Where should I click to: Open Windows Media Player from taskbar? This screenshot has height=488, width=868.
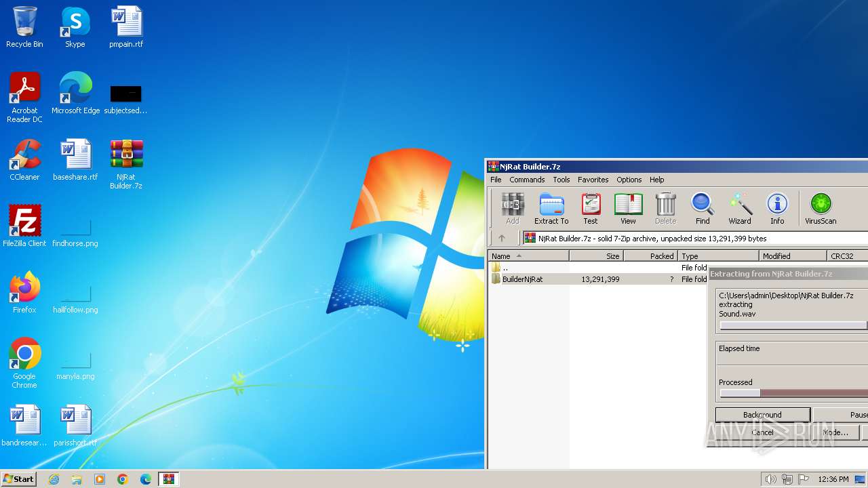point(100,479)
